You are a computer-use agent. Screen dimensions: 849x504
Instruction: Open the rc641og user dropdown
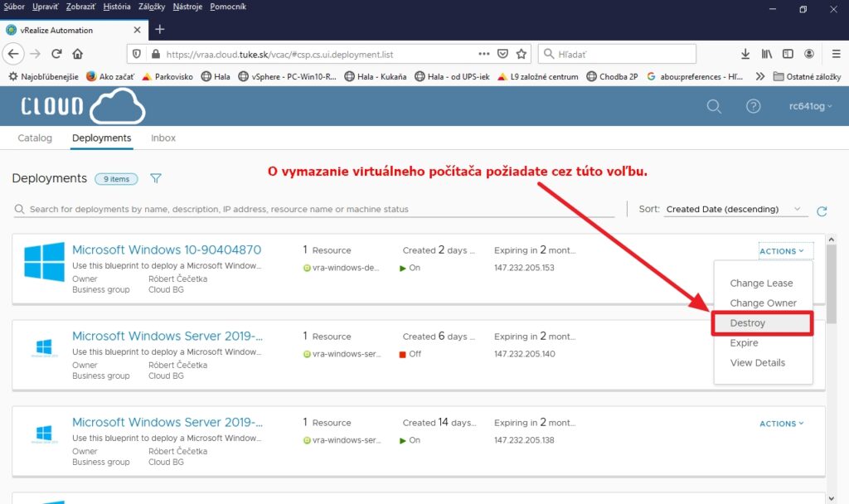pyautogui.click(x=811, y=106)
